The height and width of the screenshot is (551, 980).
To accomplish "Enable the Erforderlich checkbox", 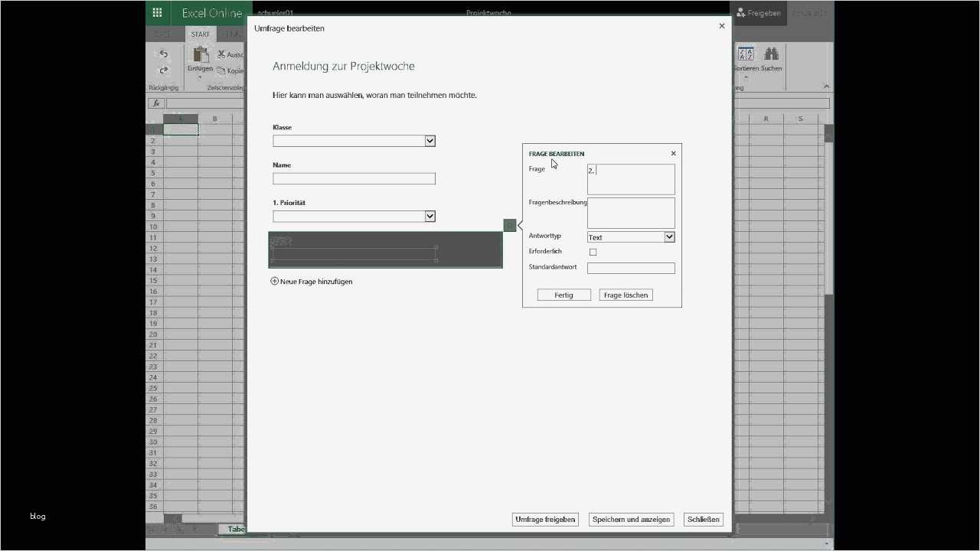I will click(x=593, y=251).
